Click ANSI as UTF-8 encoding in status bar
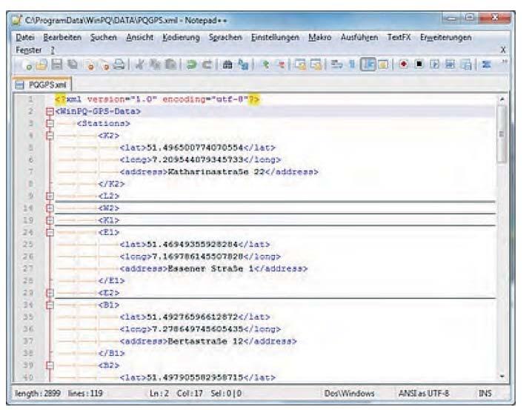Viewport: 532px width, 410px height. coord(423,394)
